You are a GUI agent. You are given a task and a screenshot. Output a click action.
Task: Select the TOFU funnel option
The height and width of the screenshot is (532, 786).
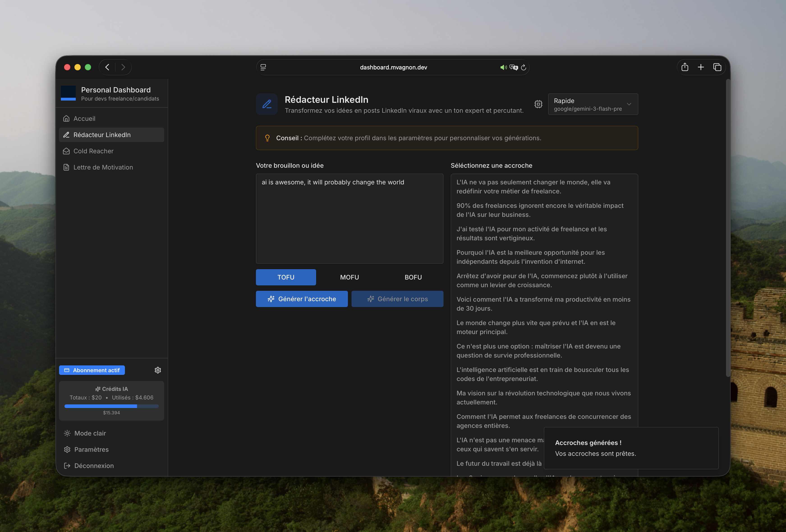tap(286, 277)
